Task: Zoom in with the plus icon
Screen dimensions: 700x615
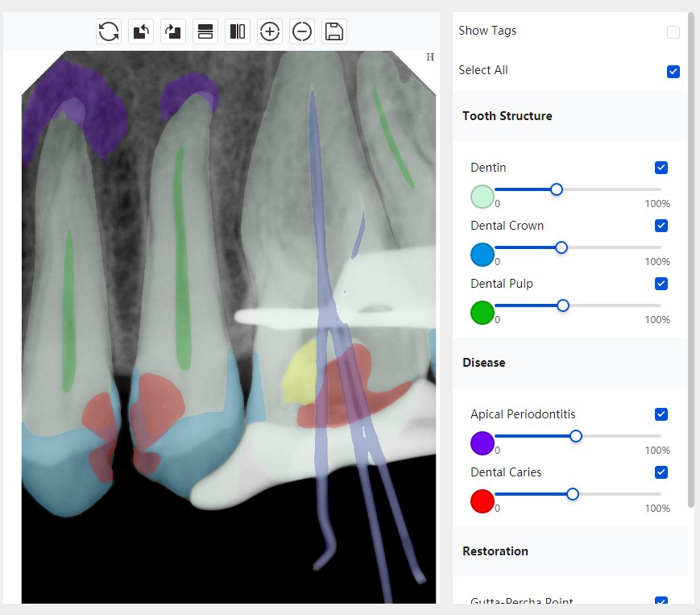Action: 270,31
